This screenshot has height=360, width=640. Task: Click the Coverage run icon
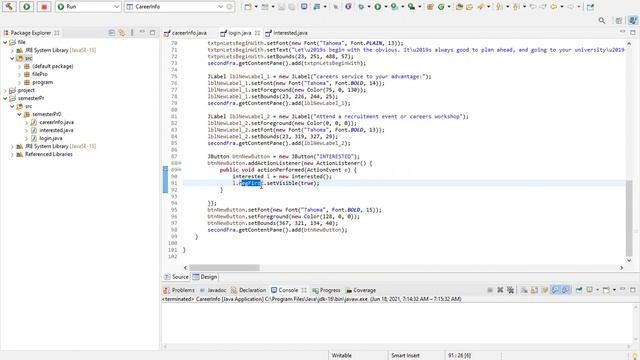click(x=394, y=7)
